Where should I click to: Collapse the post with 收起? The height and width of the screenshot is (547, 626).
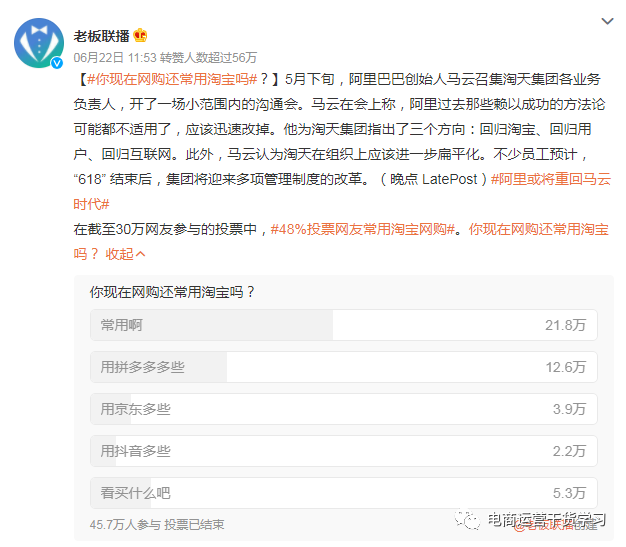coord(125,254)
